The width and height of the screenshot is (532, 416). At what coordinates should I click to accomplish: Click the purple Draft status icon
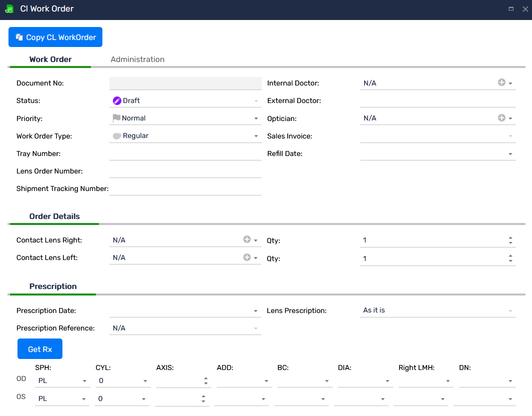[x=117, y=100]
